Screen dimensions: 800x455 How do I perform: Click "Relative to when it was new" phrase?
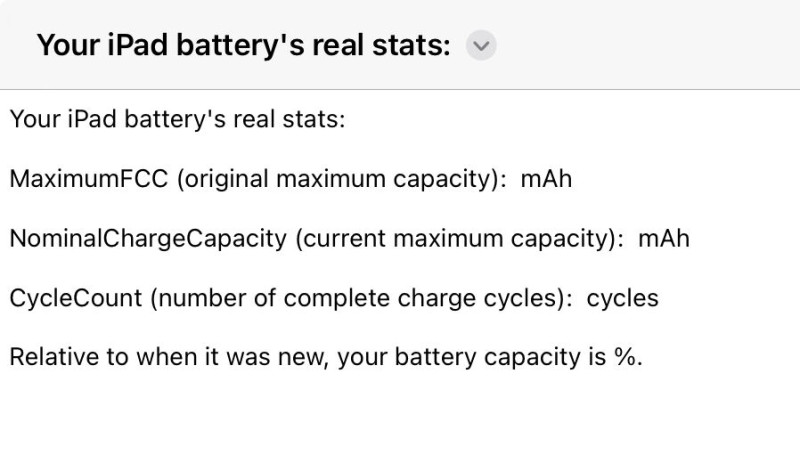(x=169, y=357)
